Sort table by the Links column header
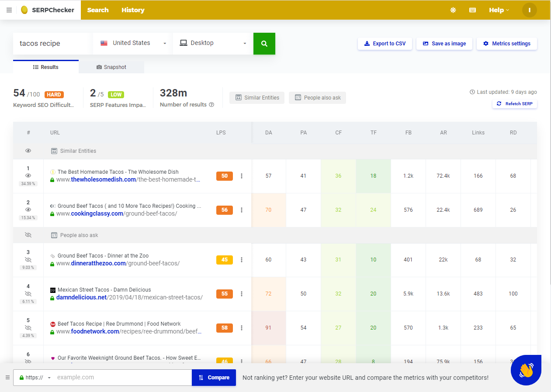551x392 pixels. point(478,133)
